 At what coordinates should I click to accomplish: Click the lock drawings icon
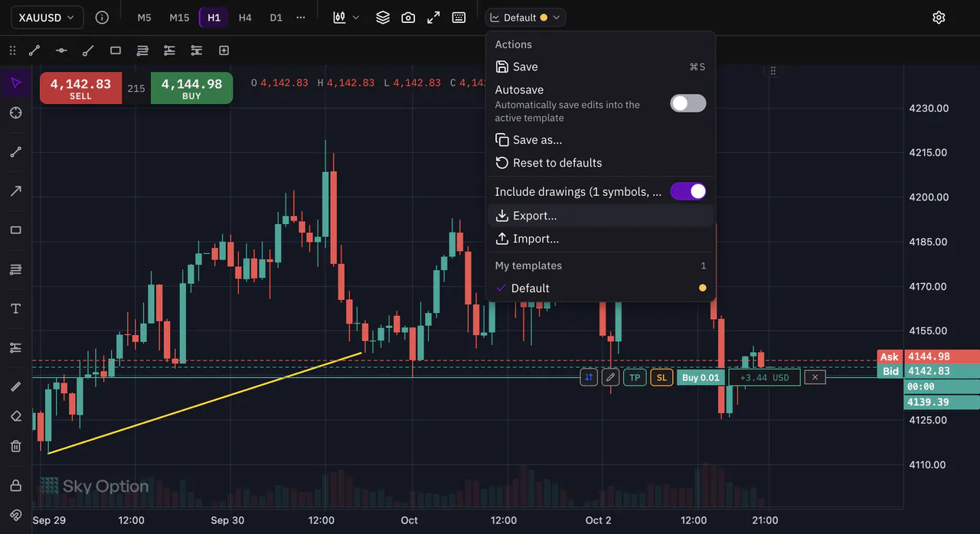click(15, 486)
